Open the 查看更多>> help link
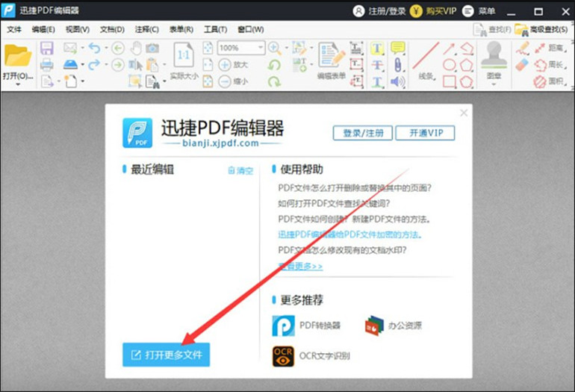Image resolution: width=575 pixels, height=392 pixels. [300, 267]
